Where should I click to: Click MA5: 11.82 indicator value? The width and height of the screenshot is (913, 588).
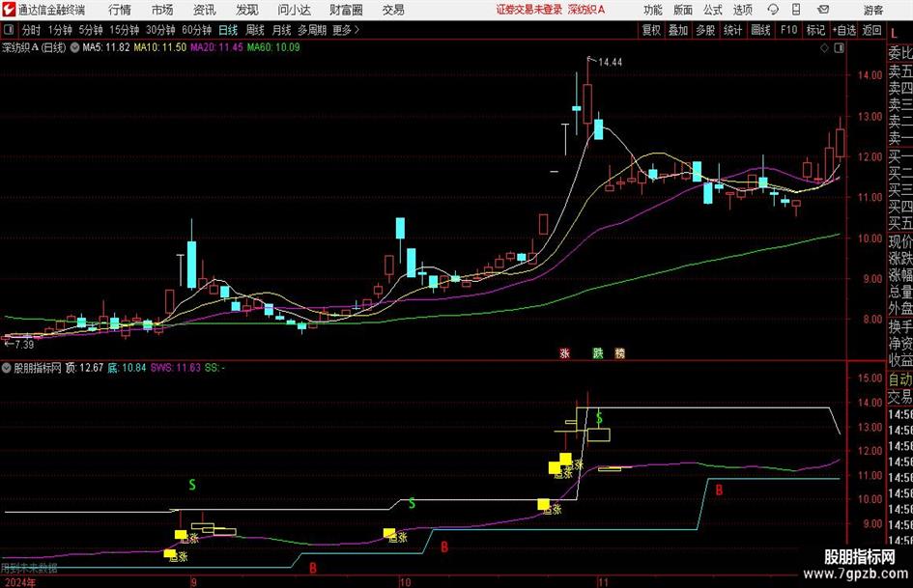(x=106, y=47)
